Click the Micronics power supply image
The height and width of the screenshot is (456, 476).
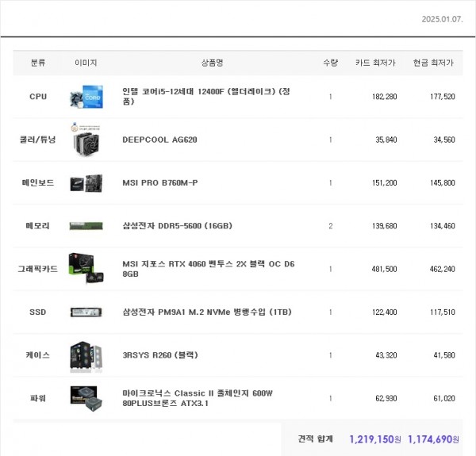[x=85, y=398]
